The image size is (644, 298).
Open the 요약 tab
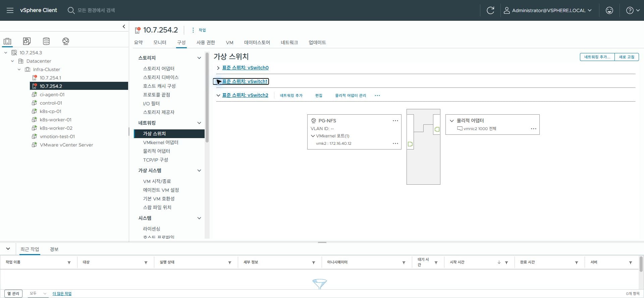coord(138,43)
